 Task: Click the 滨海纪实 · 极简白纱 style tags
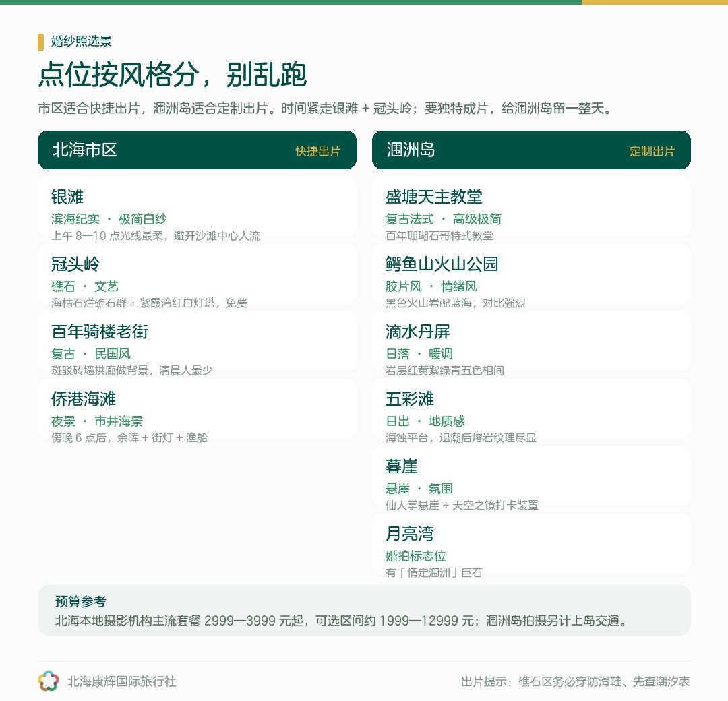point(109,219)
